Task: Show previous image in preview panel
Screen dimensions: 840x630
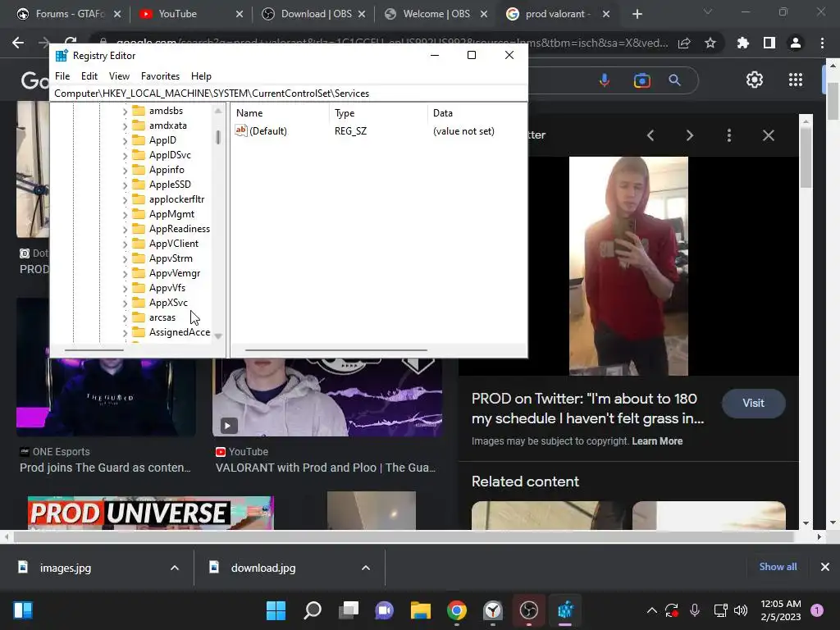Action: (651, 135)
